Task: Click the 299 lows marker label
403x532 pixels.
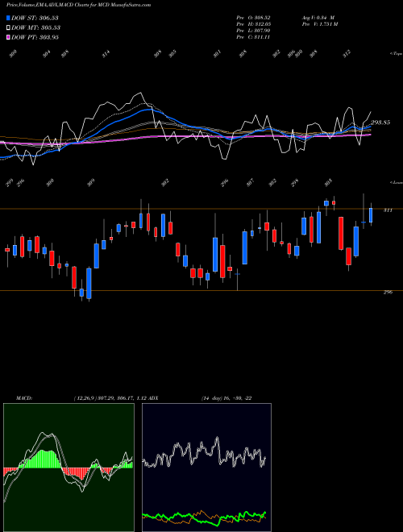Action: click(x=9, y=183)
